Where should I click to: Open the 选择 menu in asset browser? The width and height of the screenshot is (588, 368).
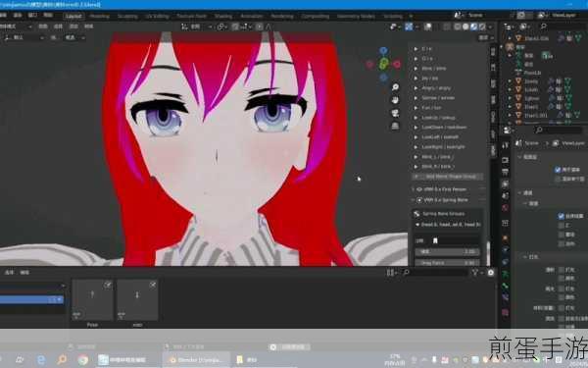click(9, 272)
